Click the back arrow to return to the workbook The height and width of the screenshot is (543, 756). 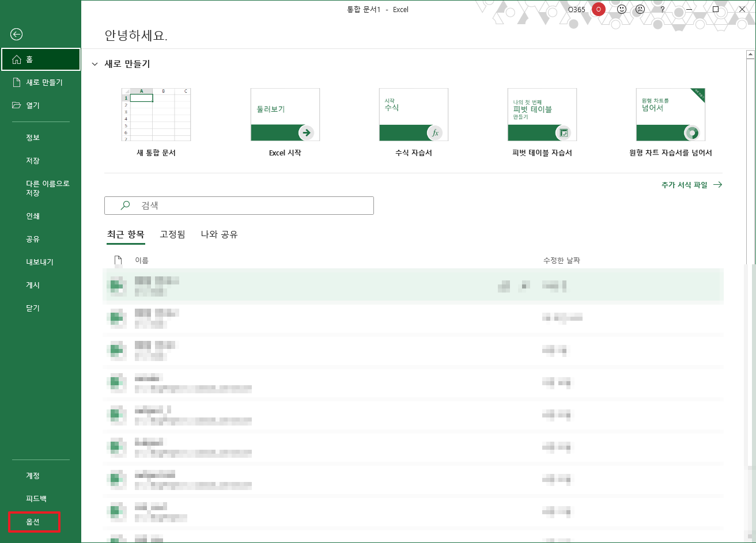point(17,35)
